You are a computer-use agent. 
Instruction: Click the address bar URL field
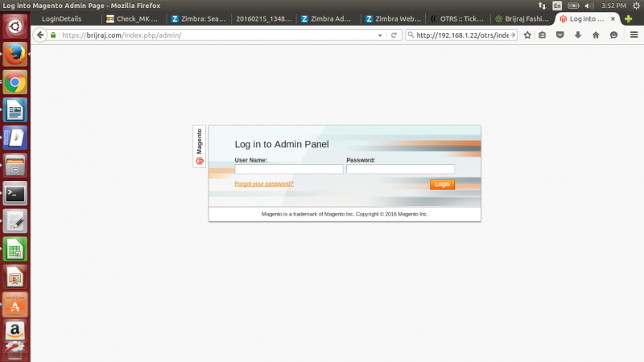point(217,35)
